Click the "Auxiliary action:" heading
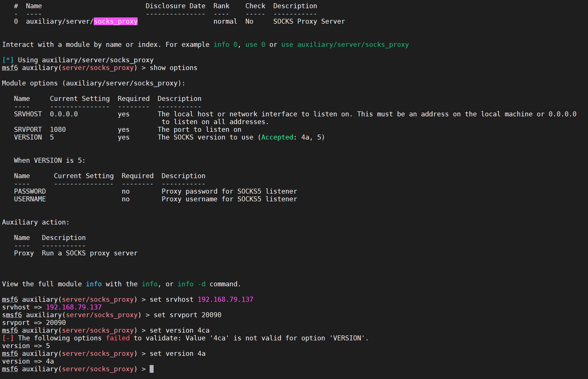 36,222
